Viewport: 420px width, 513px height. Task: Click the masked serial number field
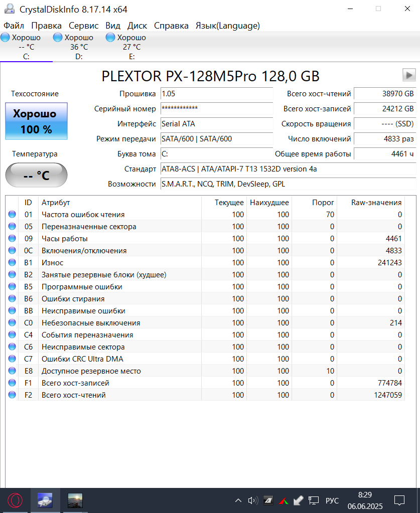(x=217, y=109)
